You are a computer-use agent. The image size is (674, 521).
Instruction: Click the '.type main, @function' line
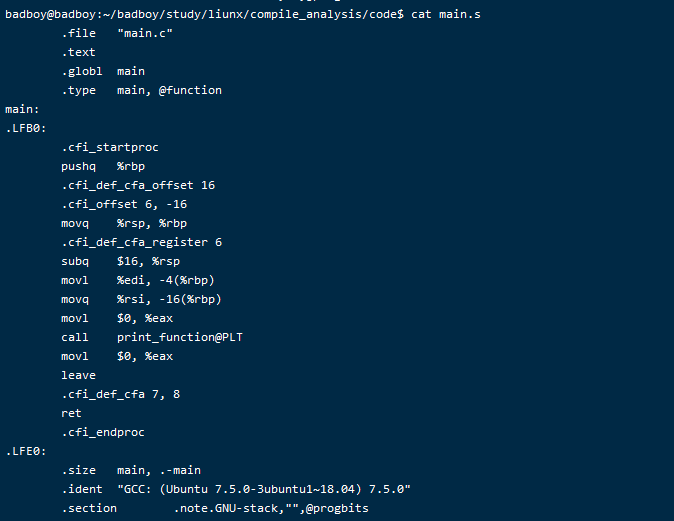pos(141,90)
